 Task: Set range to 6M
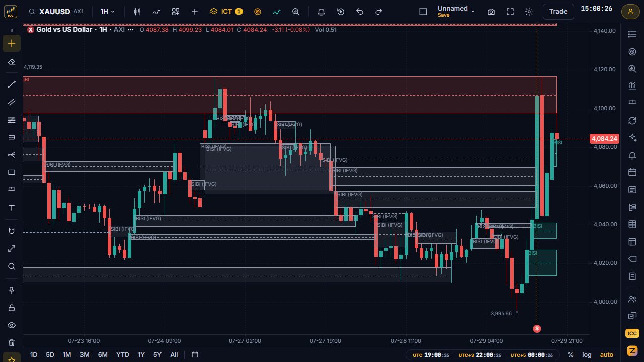click(103, 354)
